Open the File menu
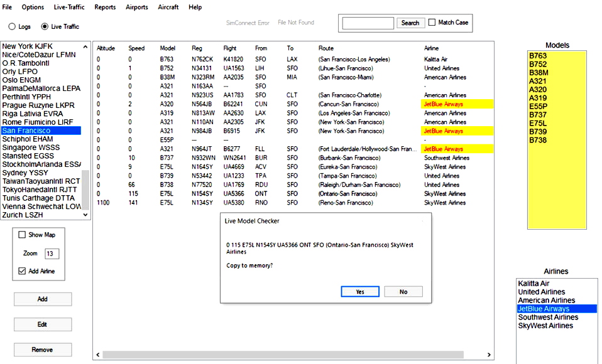Image resolution: width=602 pixels, height=364 pixels. click(7, 7)
